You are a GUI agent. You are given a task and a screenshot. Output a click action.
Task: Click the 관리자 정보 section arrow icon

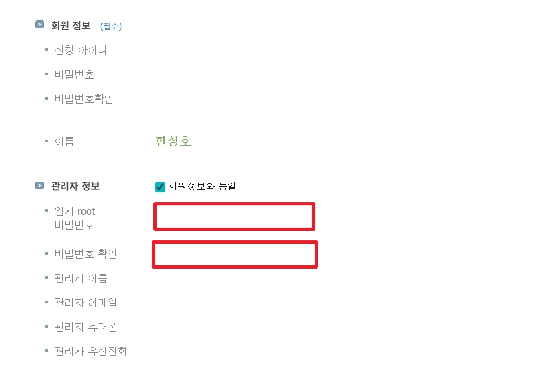(39, 186)
